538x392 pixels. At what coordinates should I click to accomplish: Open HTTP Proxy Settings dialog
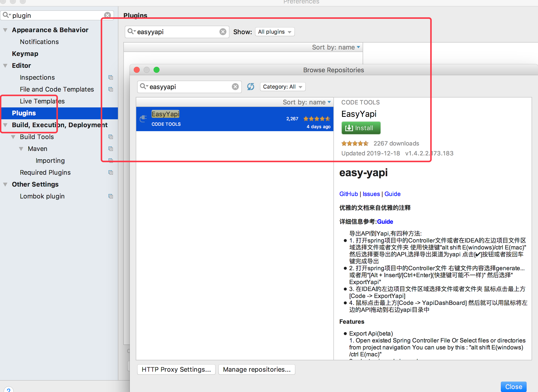click(x=176, y=369)
